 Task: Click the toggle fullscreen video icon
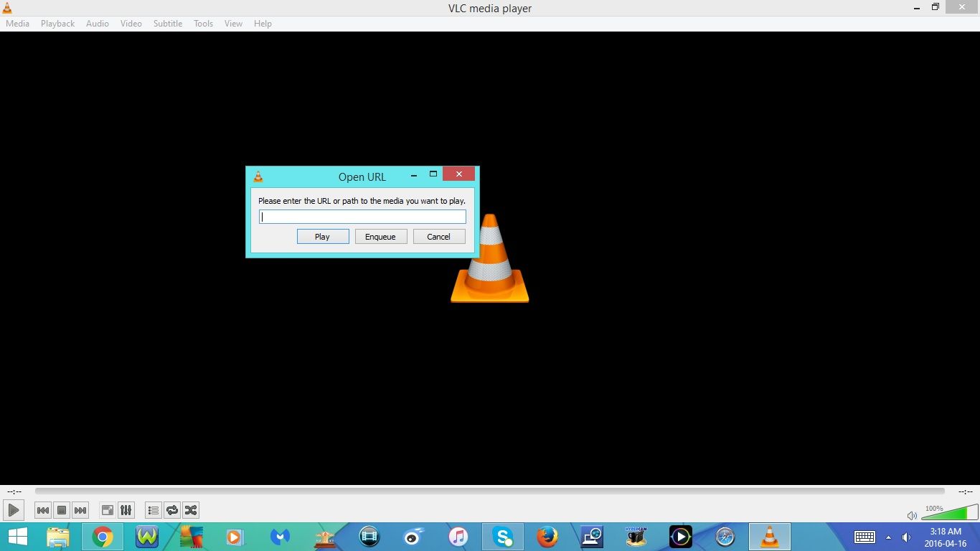[107, 510]
